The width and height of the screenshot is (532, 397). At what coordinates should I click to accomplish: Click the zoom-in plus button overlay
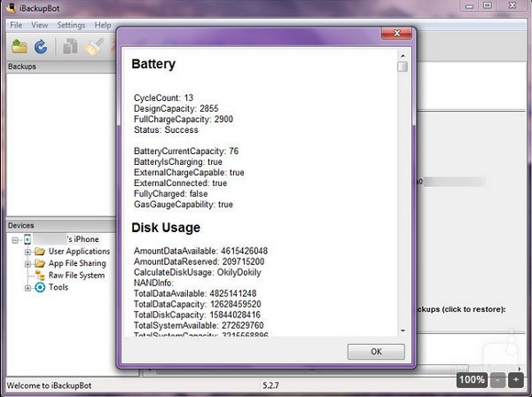point(516,380)
